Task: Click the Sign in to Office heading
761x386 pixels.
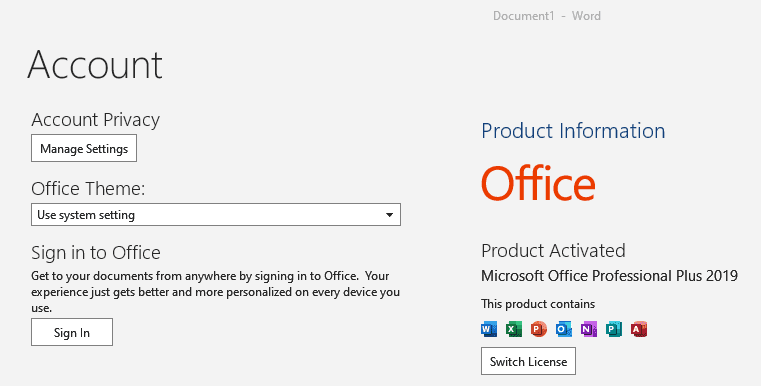Action: (96, 252)
